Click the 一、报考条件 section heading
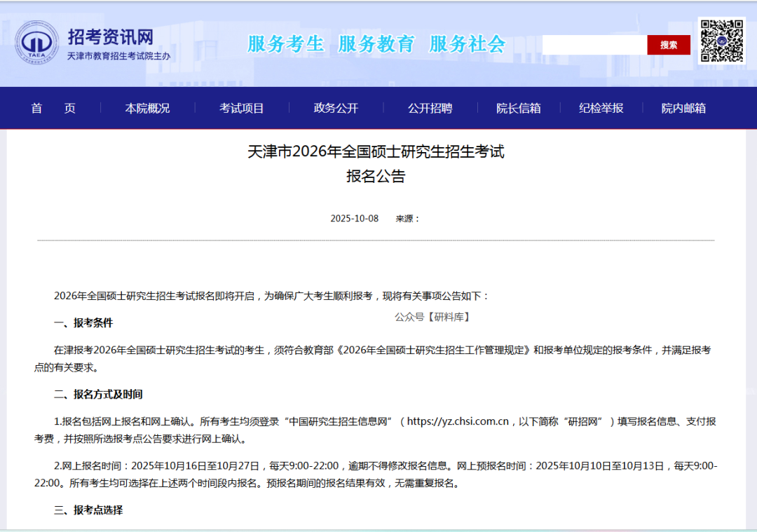The width and height of the screenshot is (757, 532). click(83, 322)
